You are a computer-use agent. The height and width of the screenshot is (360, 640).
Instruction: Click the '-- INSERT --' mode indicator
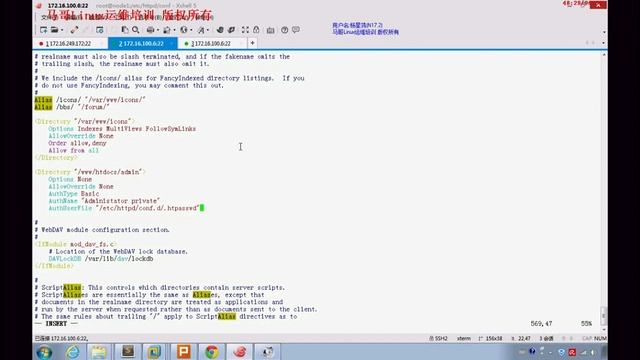point(56,323)
